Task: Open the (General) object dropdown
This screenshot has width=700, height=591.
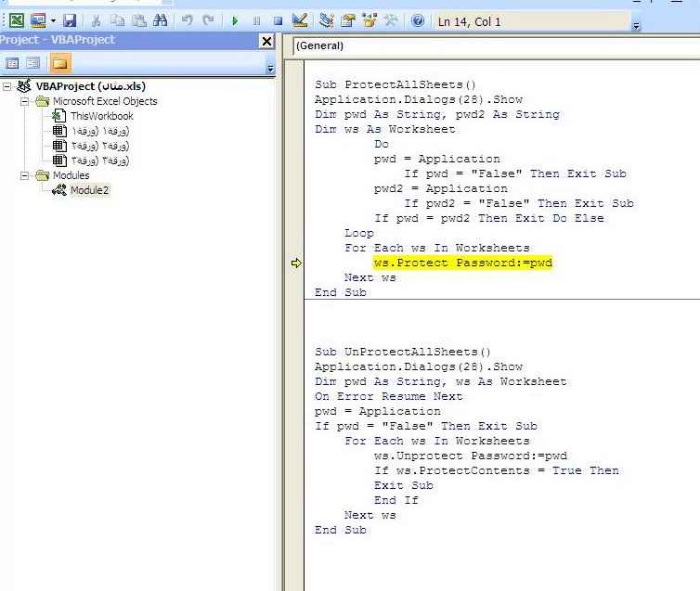Action: click(x=497, y=46)
